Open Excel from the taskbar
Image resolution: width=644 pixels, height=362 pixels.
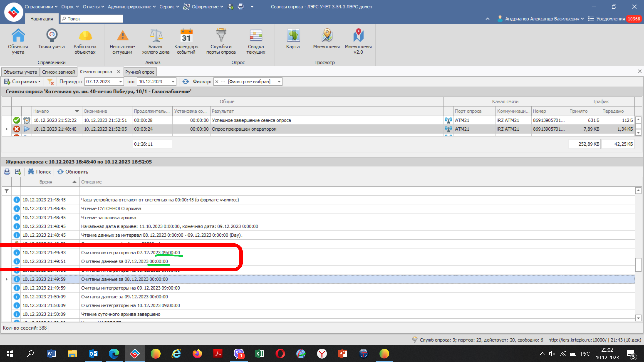point(259,354)
